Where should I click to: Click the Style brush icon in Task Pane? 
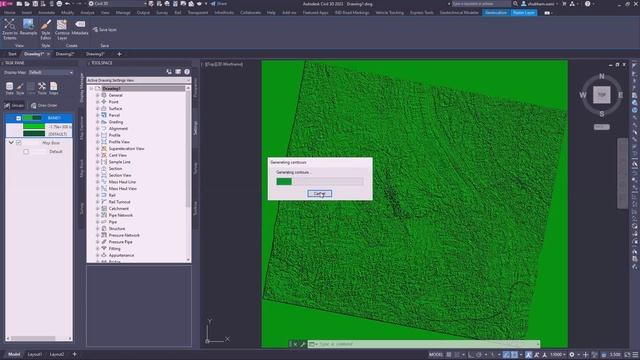click(20, 88)
